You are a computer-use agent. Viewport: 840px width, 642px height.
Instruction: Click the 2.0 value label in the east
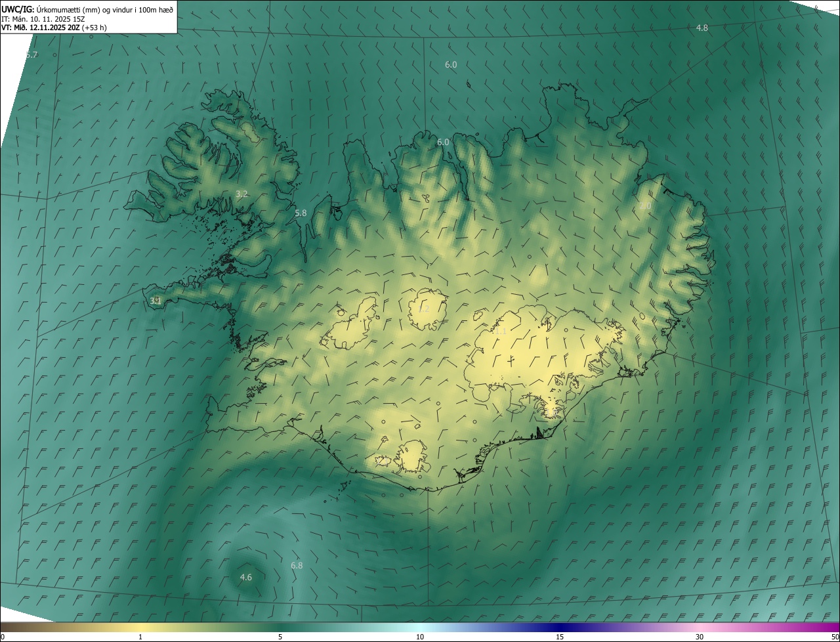(645, 205)
